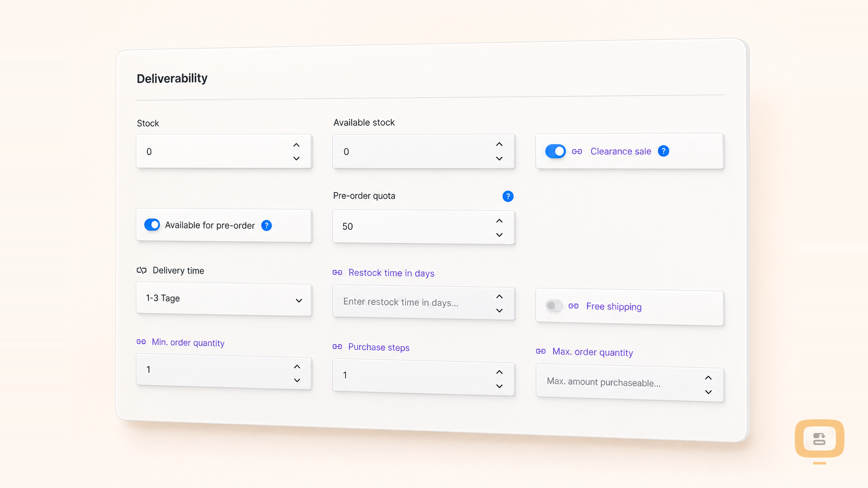Click the Max. order quantity link icon

[x=541, y=351]
